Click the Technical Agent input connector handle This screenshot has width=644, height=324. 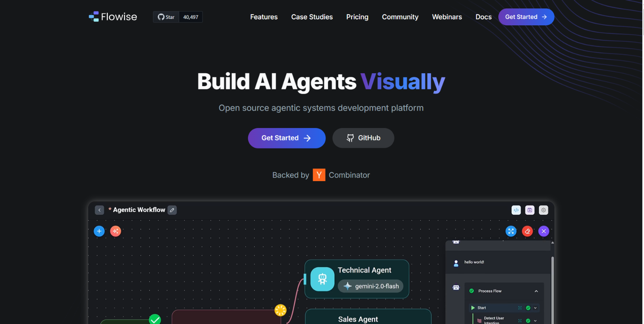[x=305, y=279]
